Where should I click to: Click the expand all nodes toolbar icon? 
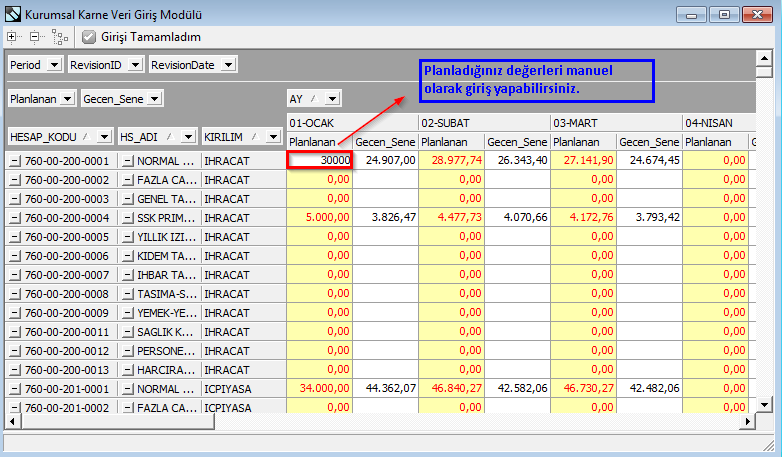(13, 37)
